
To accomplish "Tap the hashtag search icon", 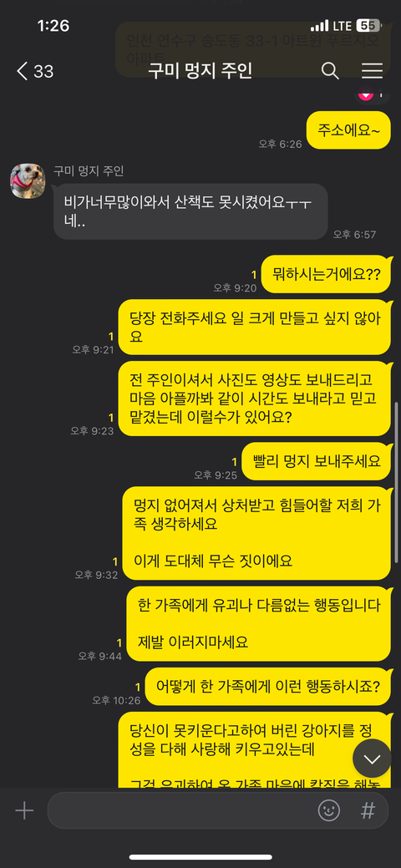I will coord(368,811).
